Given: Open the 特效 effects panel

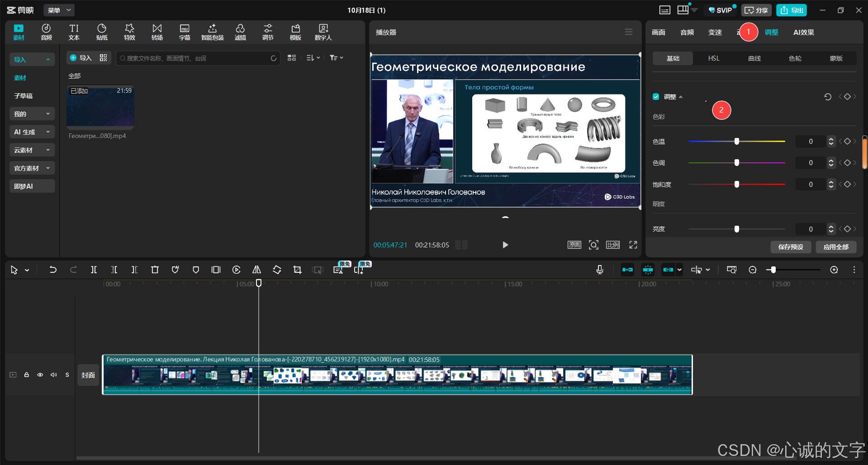Looking at the screenshot, I should pyautogui.click(x=129, y=32).
